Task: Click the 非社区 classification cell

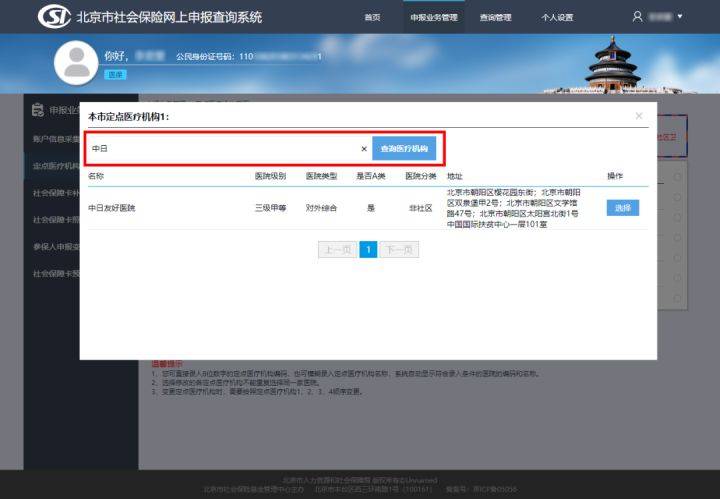Action: (421, 208)
